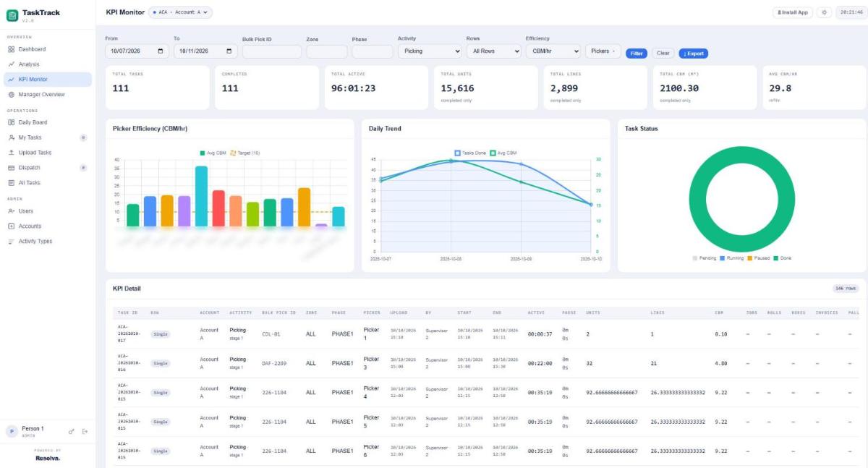This screenshot has width=868, height=468.
Task: Click the All Tasks list icon
Action: coord(12,183)
